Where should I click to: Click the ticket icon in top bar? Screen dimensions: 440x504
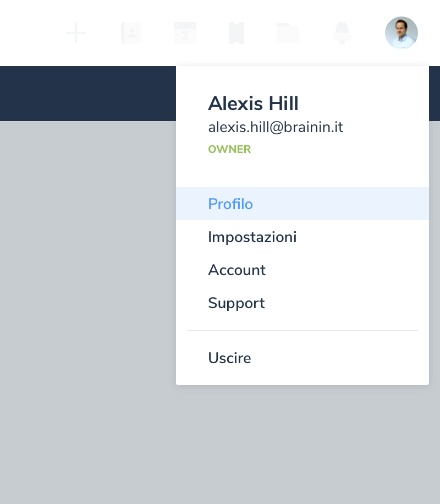[x=237, y=33]
